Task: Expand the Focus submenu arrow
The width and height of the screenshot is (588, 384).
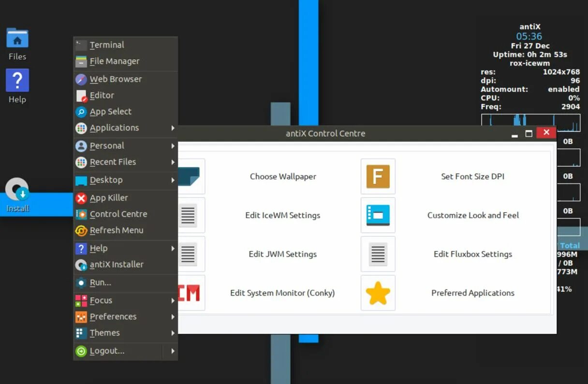Action: (x=173, y=300)
